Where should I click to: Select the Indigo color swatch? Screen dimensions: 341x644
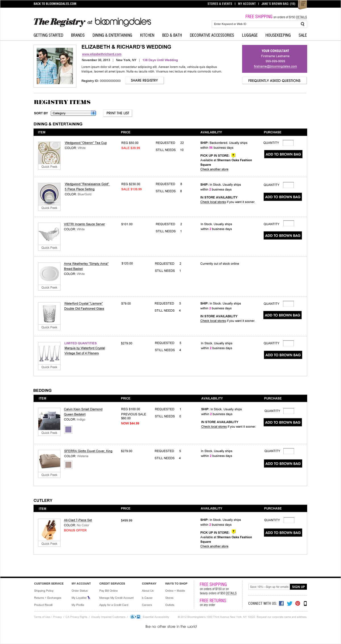coord(68,429)
